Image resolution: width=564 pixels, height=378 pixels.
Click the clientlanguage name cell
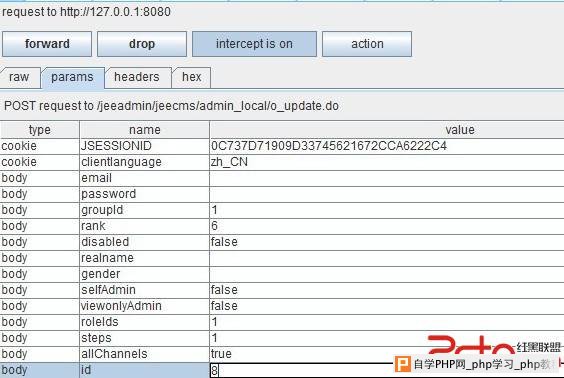(x=144, y=162)
